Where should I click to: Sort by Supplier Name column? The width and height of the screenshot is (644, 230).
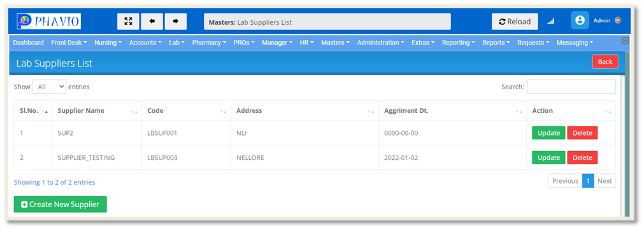97,111
